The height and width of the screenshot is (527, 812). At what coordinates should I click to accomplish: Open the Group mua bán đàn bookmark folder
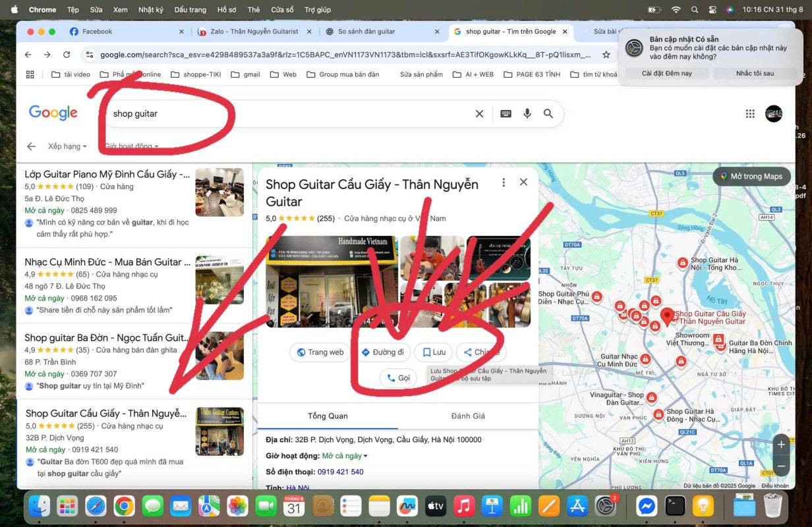coord(343,74)
